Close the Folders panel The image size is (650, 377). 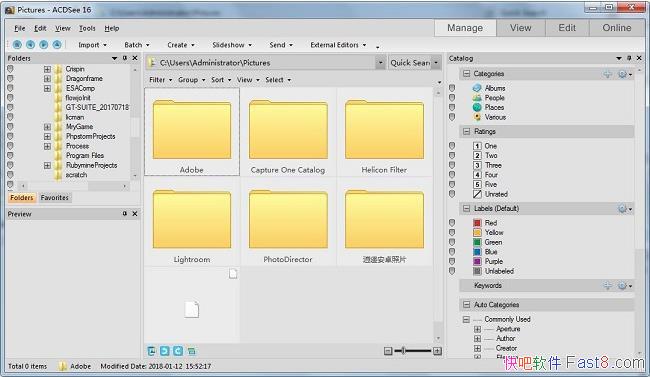click(x=135, y=58)
